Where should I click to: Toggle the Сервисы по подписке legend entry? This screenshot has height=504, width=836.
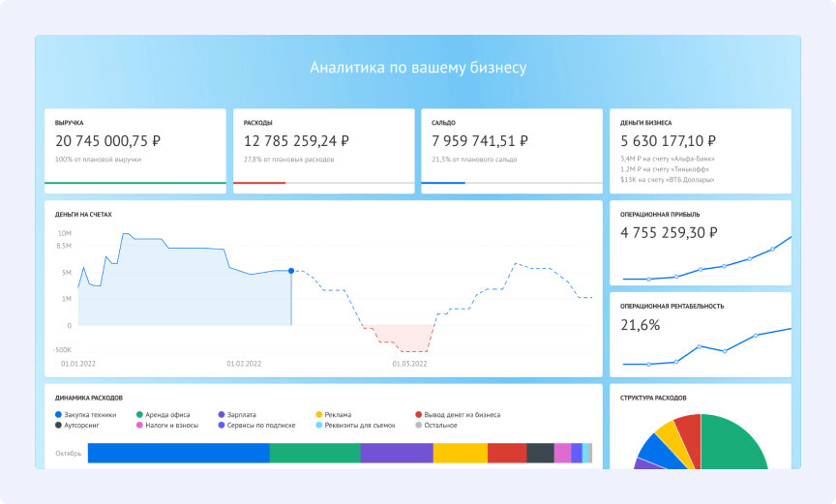(257, 425)
